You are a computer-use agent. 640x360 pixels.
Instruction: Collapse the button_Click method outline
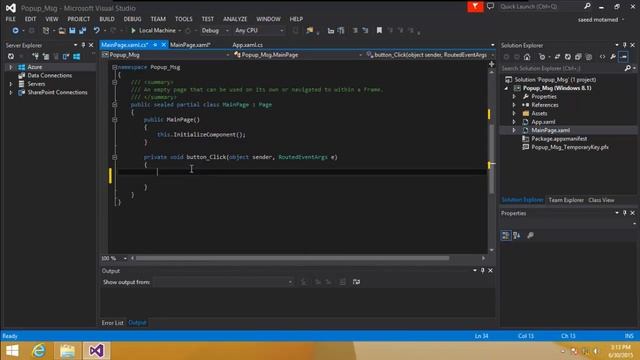click(x=115, y=157)
